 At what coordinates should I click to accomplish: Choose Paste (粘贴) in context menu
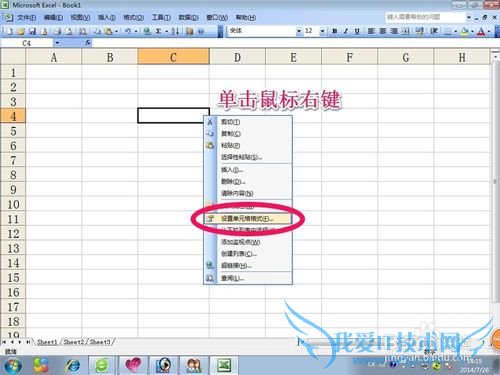pyautogui.click(x=248, y=145)
